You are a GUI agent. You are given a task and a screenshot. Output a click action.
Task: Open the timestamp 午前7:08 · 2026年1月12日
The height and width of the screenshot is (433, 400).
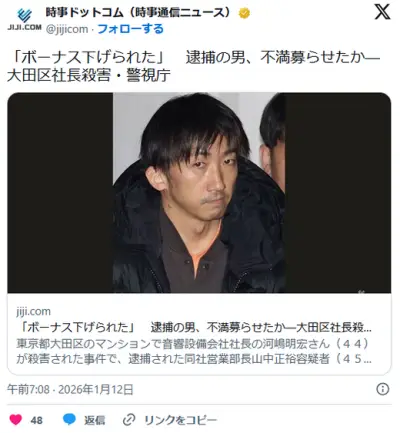(70, 389)
